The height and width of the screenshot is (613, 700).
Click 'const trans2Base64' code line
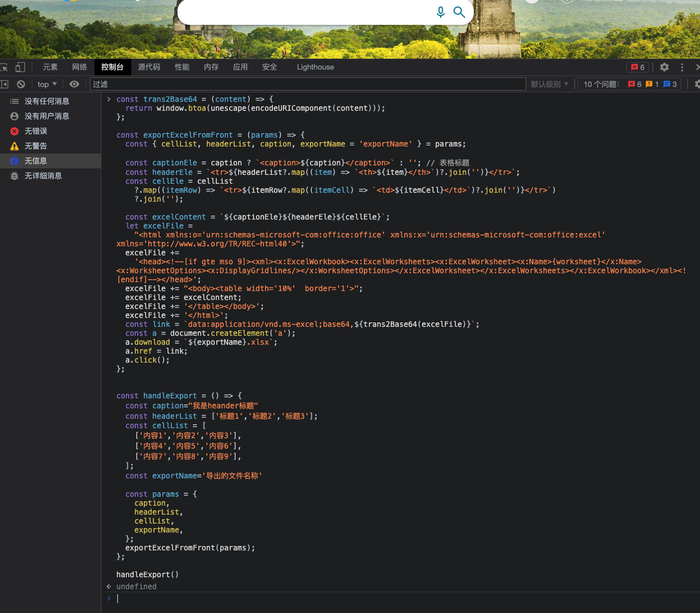195,99
